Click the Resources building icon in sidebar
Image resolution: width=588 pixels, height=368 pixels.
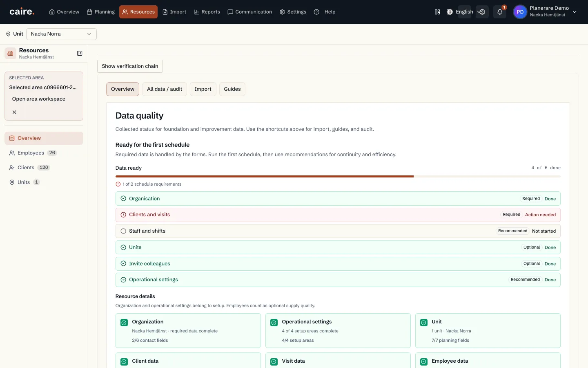[11, 53]
